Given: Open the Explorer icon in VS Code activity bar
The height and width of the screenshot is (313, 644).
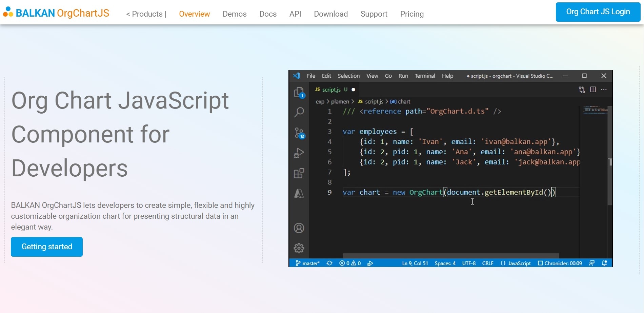Looking at the screenshot, I should [x=299, y=92].
